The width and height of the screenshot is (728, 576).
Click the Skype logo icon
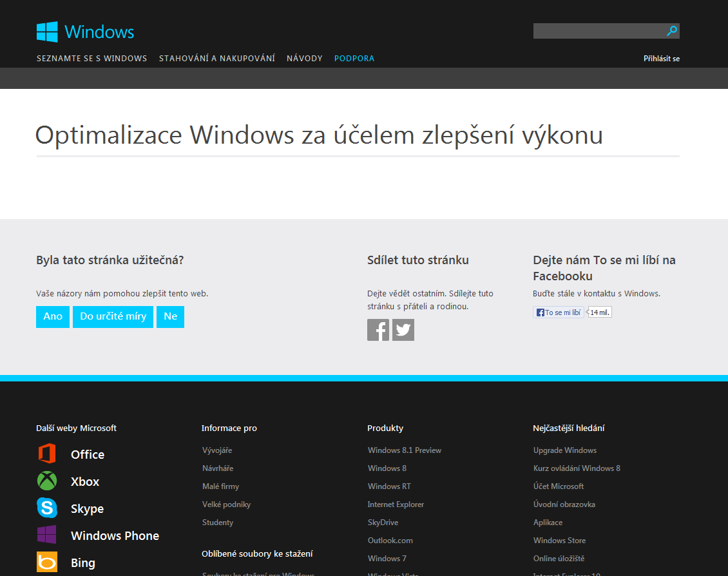pos(47,508)
